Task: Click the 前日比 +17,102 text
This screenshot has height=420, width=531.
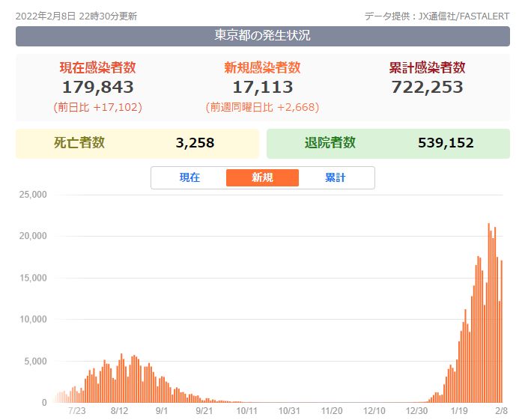Action: click(x=98, y=107)
